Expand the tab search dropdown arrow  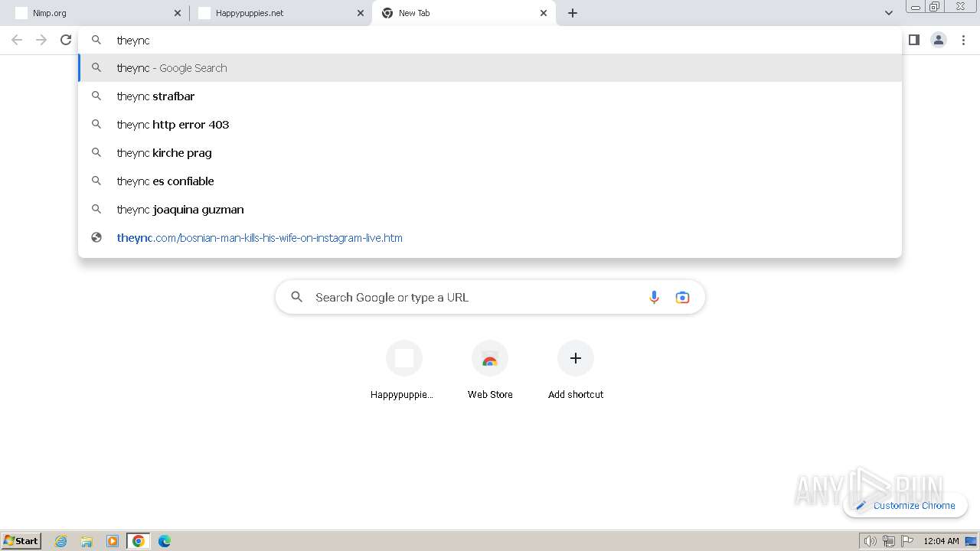coord(888,13)
